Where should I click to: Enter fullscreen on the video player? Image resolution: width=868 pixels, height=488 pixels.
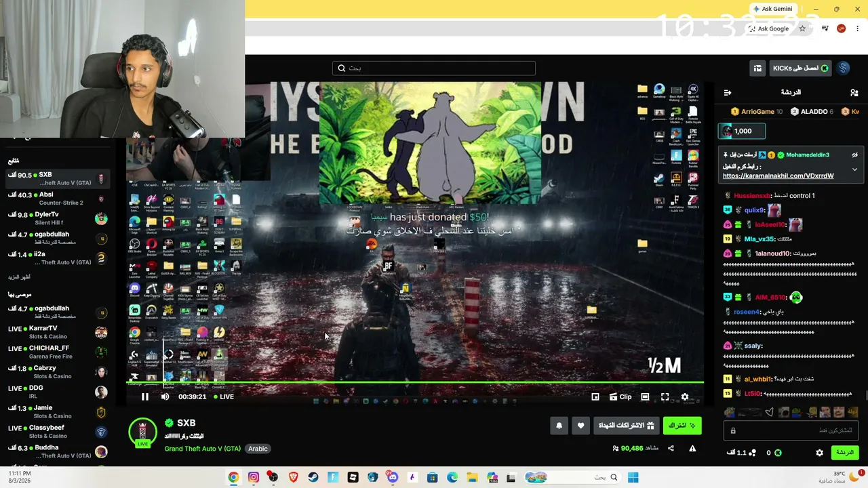point(665,397)
